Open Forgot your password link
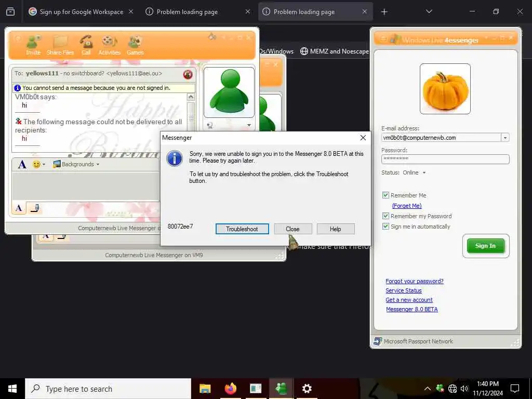 [414, 281]
